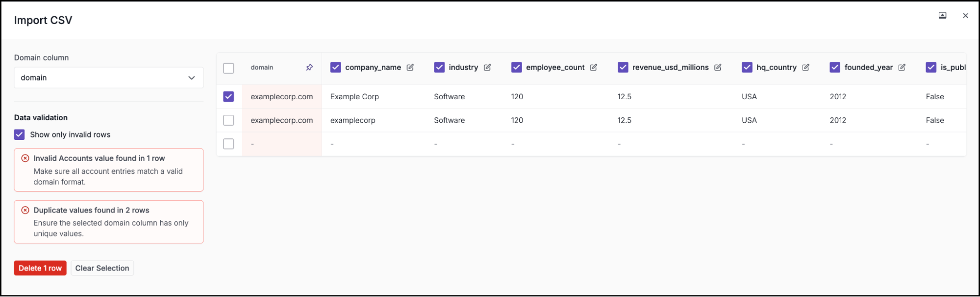This screenshot has height=297, width=980.
Task: Click the error icon on the Invalid Accounts warning
Action: click(25, 158)
